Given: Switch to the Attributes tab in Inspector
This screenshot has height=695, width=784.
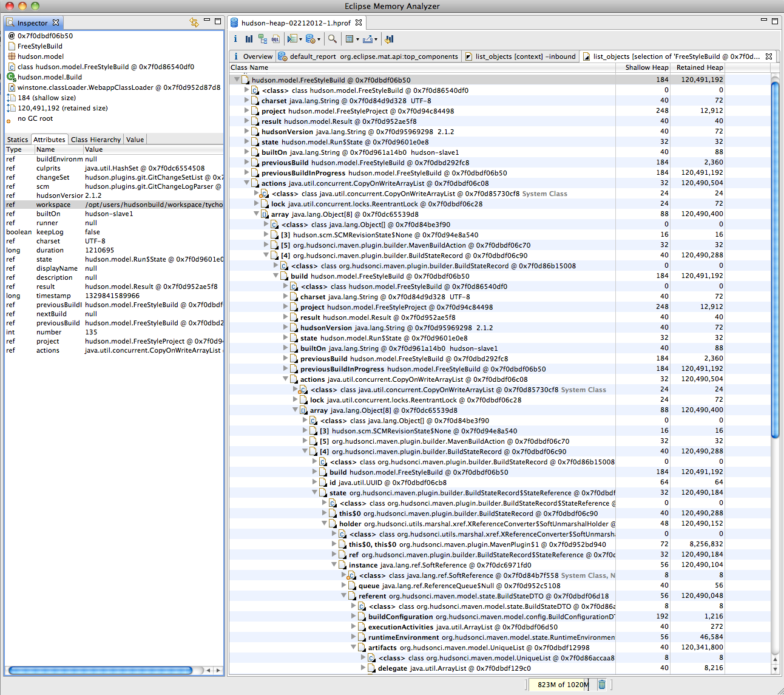Looking at the screenshot, I should pos(49,140).
